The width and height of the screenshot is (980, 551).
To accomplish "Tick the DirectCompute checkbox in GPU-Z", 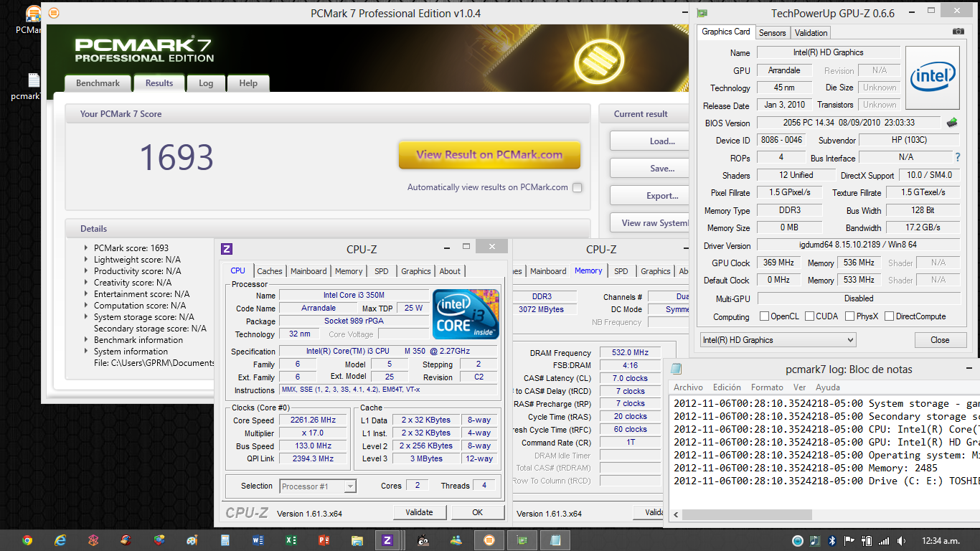I will coord(889,316).
